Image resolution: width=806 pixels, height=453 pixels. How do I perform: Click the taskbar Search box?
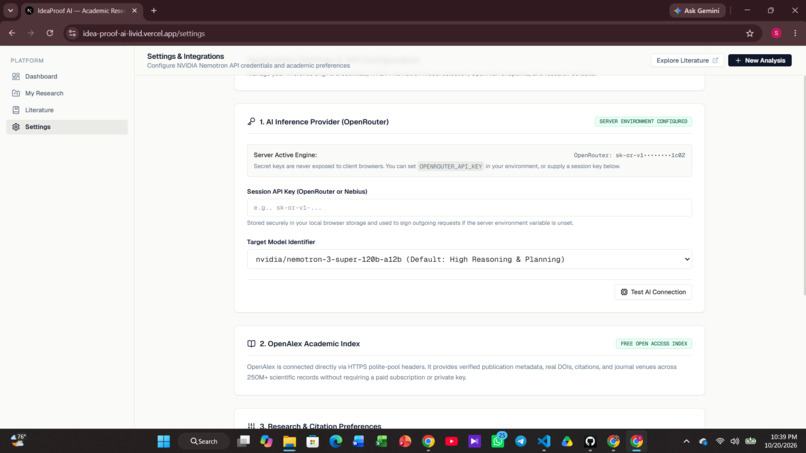tap(204, 441)
